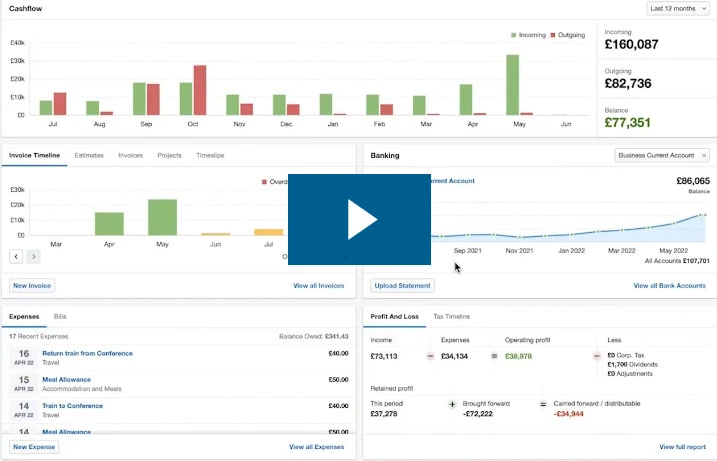717x461 pixels.
Task: Click the -£72,222 brought forward value
Action: (x=477, y=414)
